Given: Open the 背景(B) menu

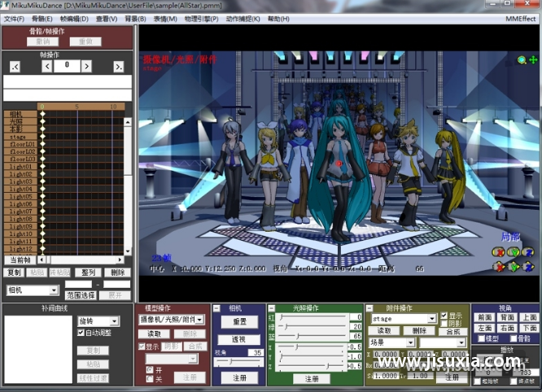Looking at the screenshot, I should [x=135, y=19].
